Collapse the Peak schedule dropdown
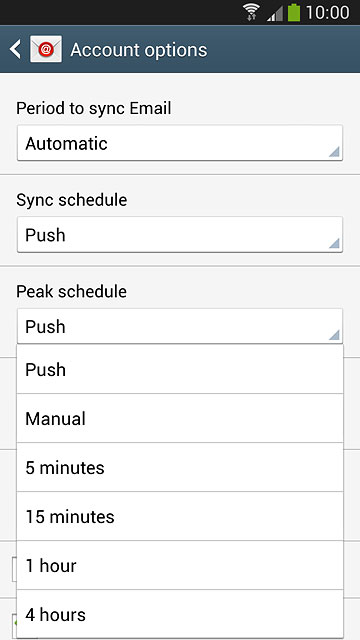 click(x=180, y=326)
